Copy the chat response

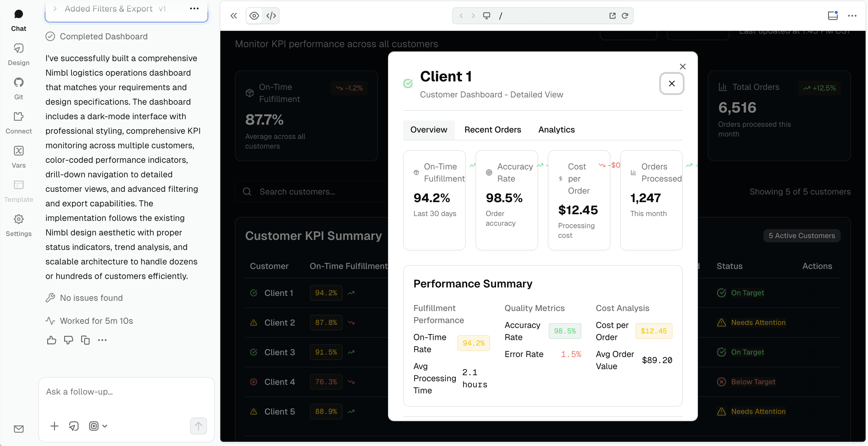pyautogui.click(x=85, y=340)
